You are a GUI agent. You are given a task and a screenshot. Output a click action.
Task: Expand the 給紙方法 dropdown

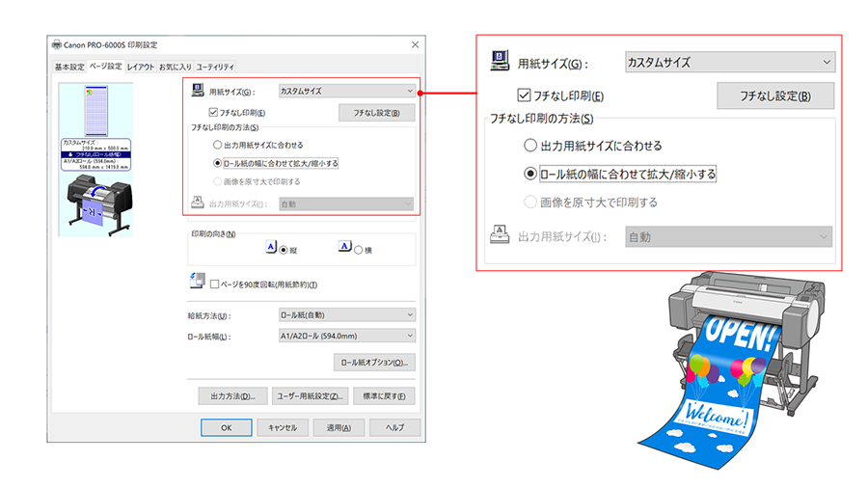346,315
